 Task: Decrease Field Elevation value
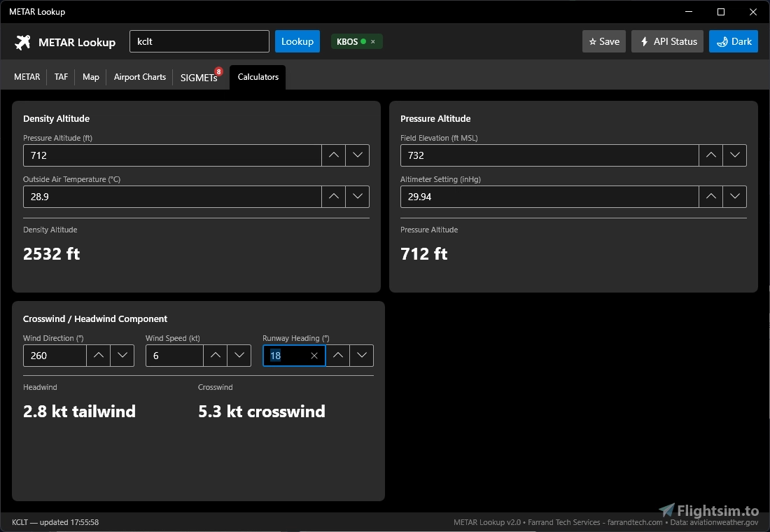pos(734,155)
